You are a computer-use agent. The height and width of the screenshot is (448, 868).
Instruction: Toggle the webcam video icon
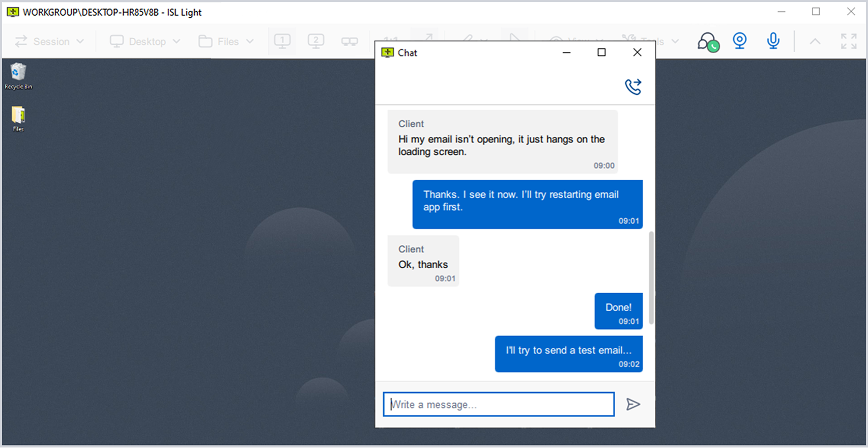pos(739,41)
